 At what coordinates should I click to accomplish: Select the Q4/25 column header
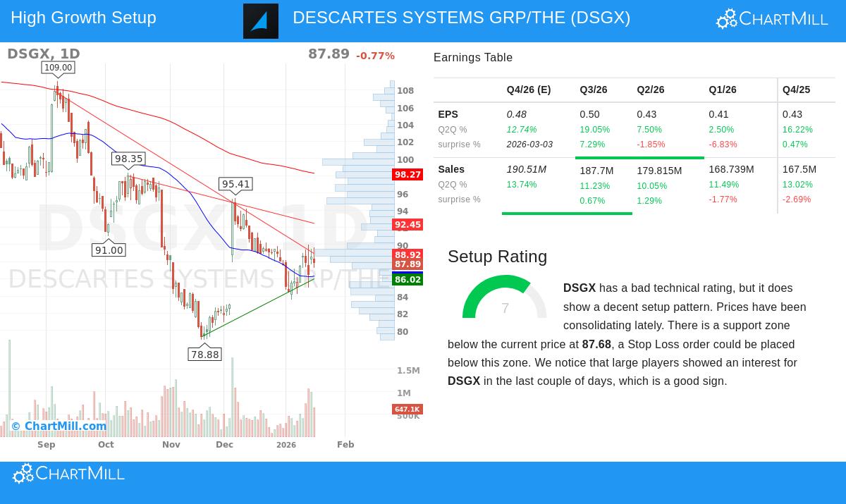[796, 90]
